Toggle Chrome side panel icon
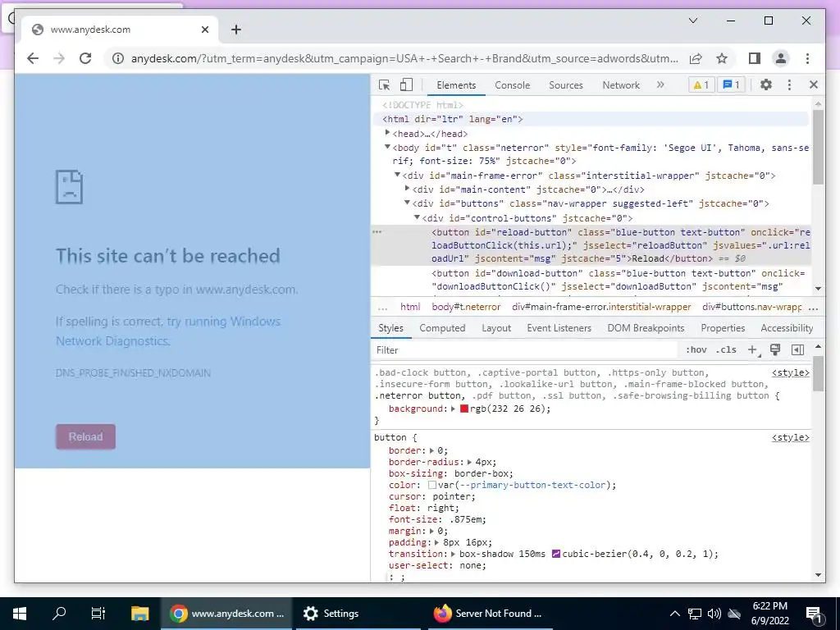The height and width of the screenshot is (630, 840). 755,58
